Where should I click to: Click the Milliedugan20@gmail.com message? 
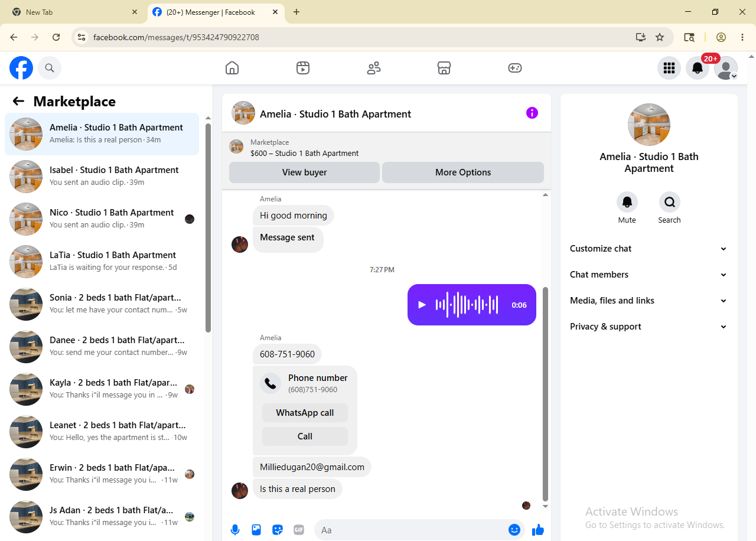312,467
